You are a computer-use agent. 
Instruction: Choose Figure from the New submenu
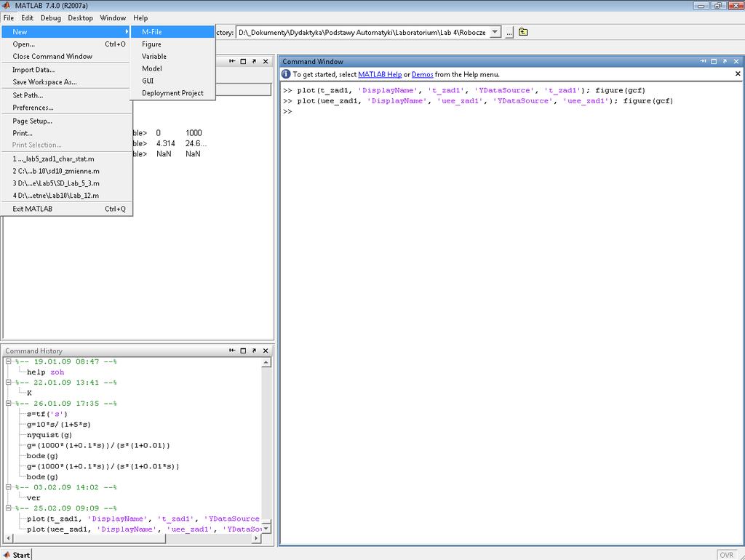(x=173, y=44)
